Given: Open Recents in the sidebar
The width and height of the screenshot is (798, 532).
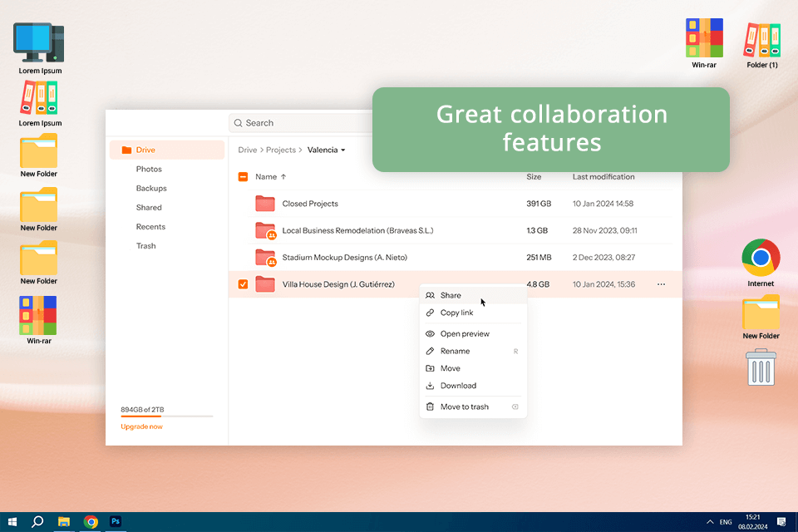Looking at the screenshot, I should (150, 227).
